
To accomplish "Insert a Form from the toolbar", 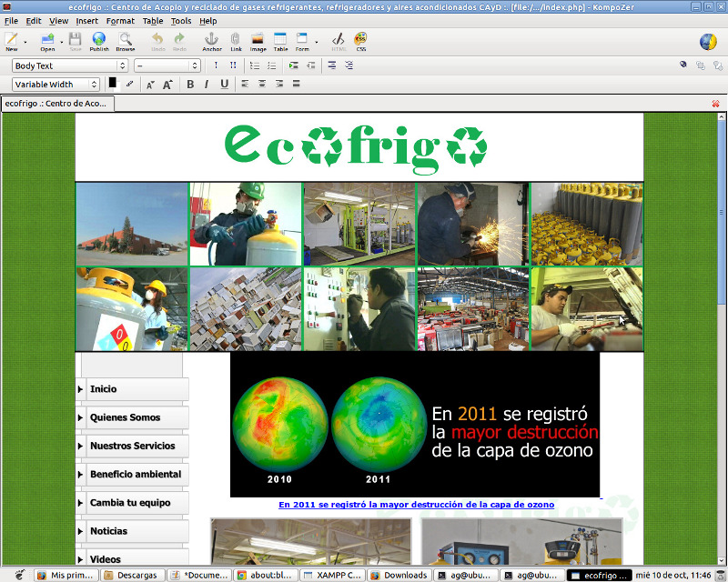I will pos(302,41).
